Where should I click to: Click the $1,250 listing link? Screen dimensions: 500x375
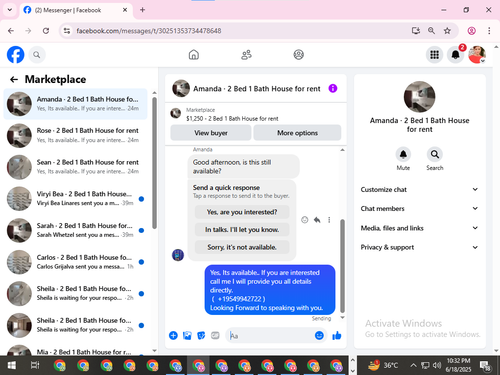click(232, 119)
